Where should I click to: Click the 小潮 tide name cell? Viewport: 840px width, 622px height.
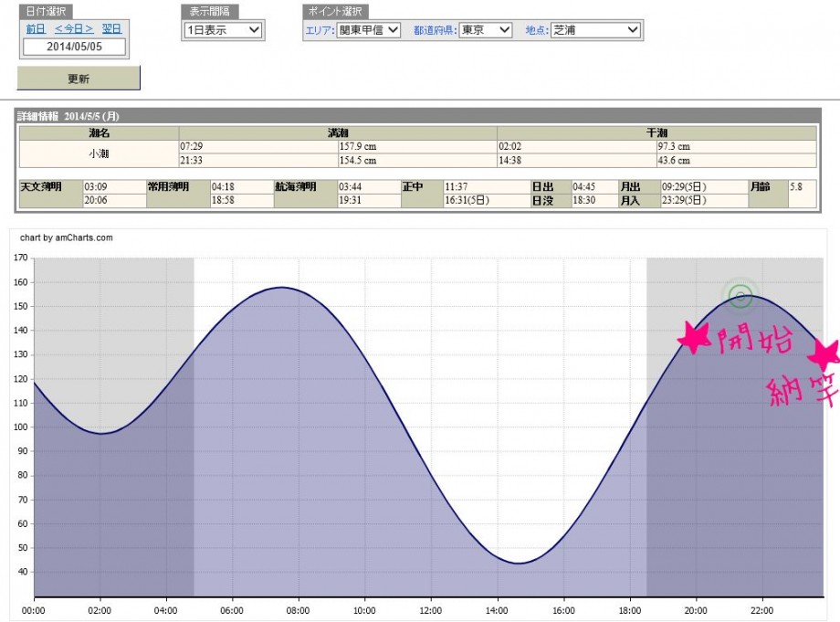pos(99,153)
